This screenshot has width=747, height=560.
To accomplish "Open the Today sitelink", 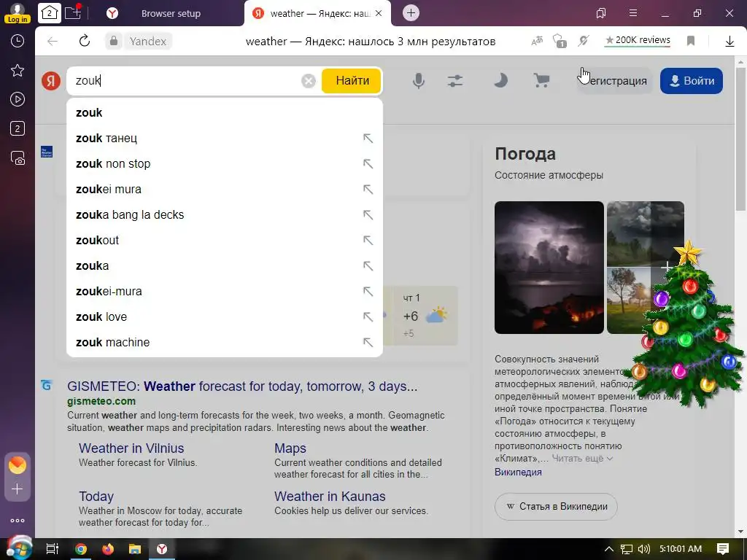I will click(96, 496).
